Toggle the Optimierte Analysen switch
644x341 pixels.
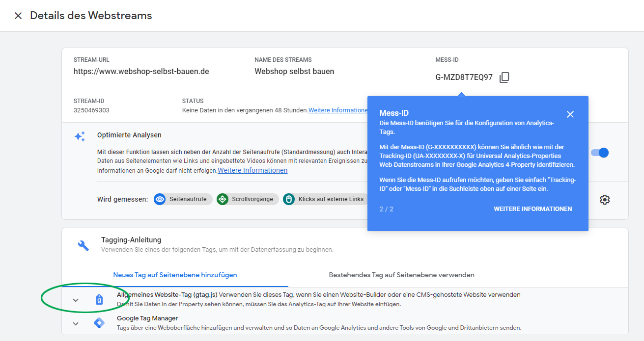tap(600, 153)
